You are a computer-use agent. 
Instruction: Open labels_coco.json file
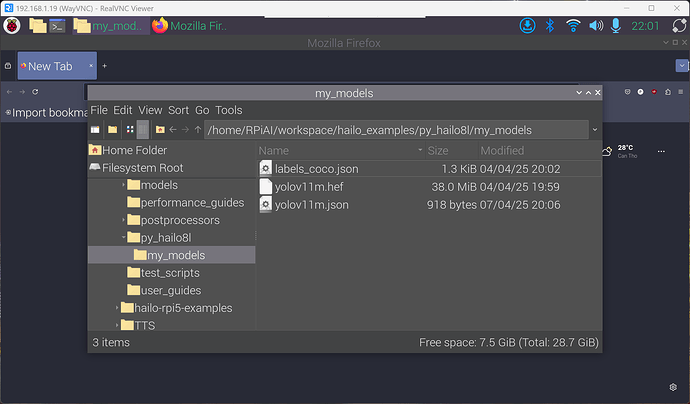click(316, 169)
